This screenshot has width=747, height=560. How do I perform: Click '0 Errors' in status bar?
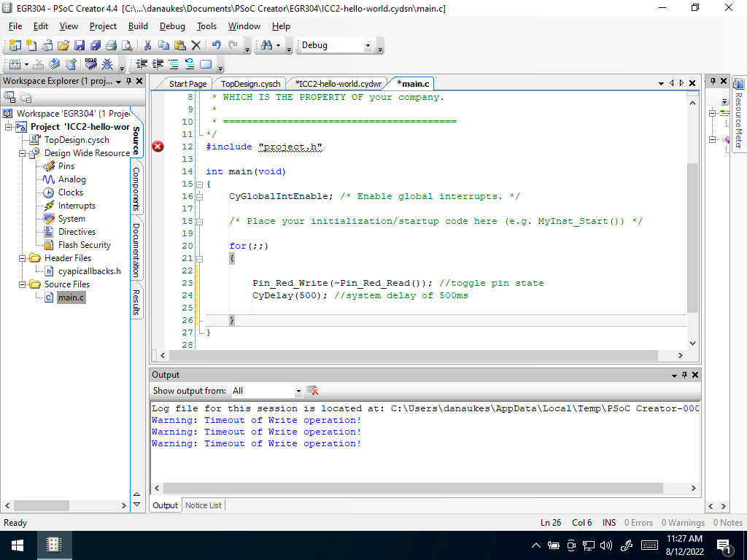click(638, 522)
